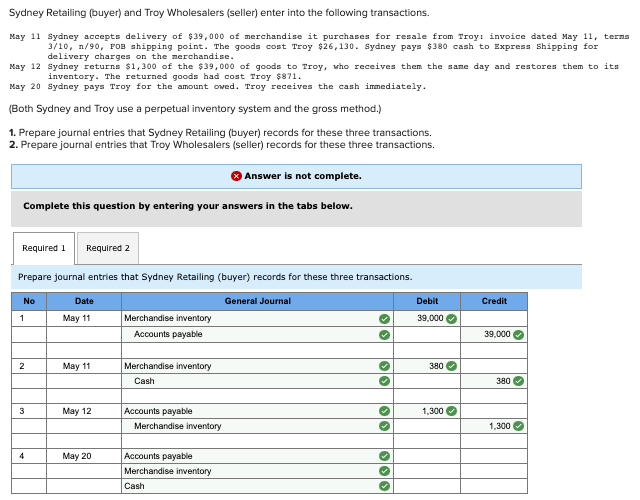Select entry 3 Accounts payable account cell
The height and width of the screenshot is (500, 640).
(257, 411)
